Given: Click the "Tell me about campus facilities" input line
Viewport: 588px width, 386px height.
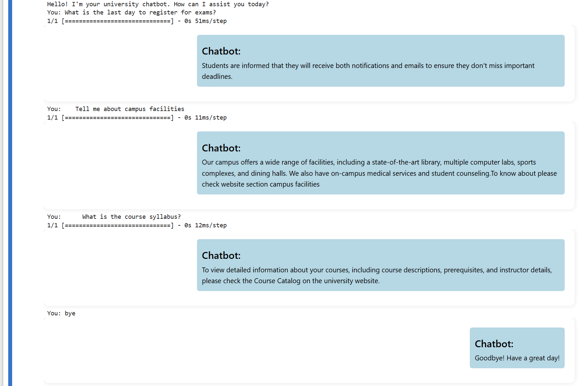Looking at the screenshot, I should (129, 109).
